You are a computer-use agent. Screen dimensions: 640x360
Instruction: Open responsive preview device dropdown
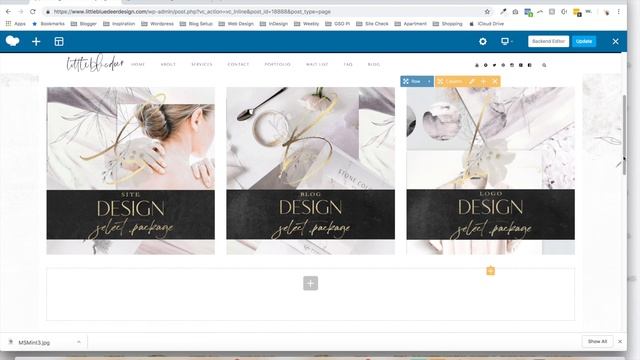coord(507,41)
